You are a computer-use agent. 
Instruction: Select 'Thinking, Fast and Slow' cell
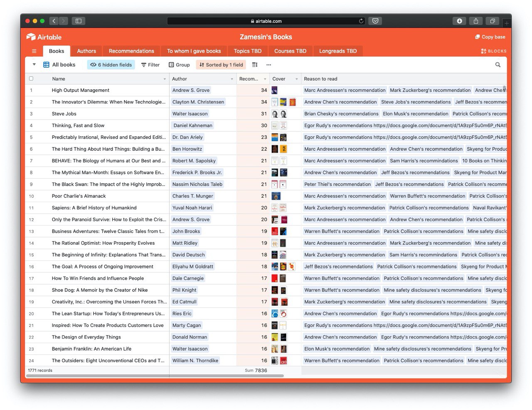(x=97, y=125)
